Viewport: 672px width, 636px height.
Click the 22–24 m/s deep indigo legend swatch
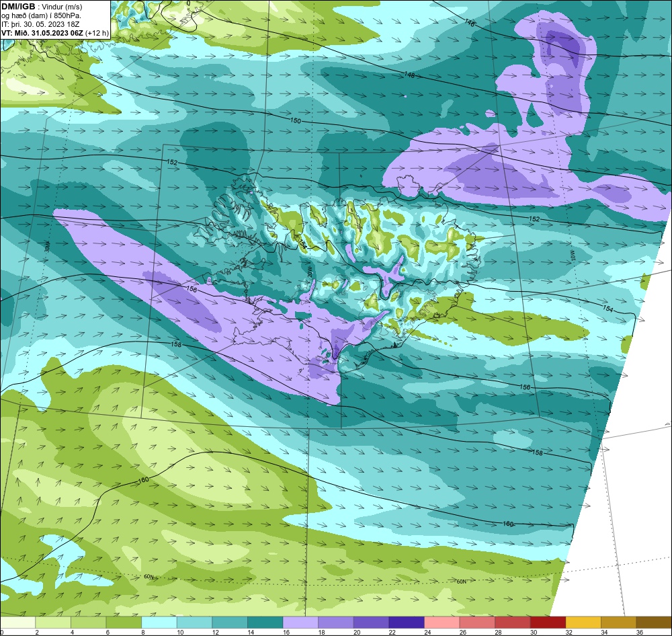(x=407, y=623)
